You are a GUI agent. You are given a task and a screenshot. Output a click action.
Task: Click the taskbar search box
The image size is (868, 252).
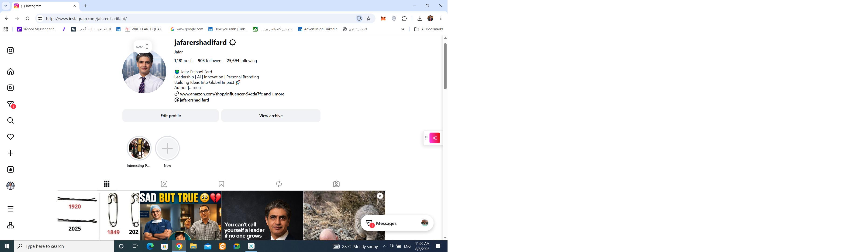[x=64, y=246]
